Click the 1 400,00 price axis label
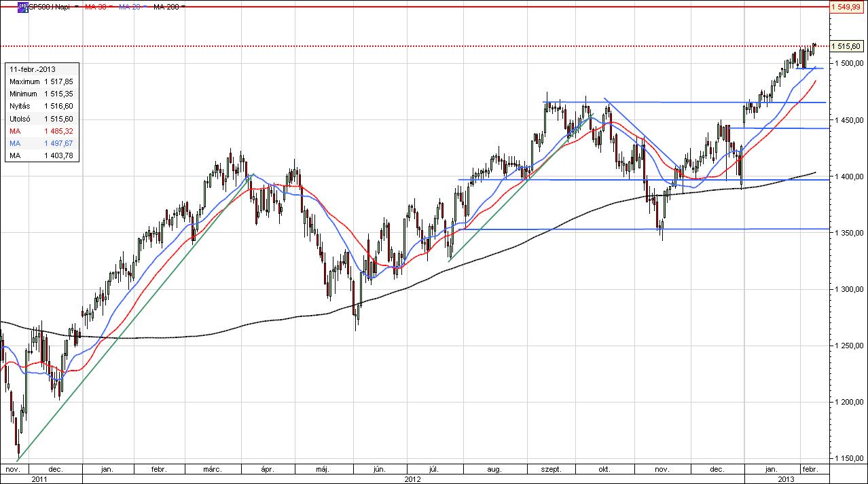The width and height of the screenshot is (868, 484). tap(850, 176)
